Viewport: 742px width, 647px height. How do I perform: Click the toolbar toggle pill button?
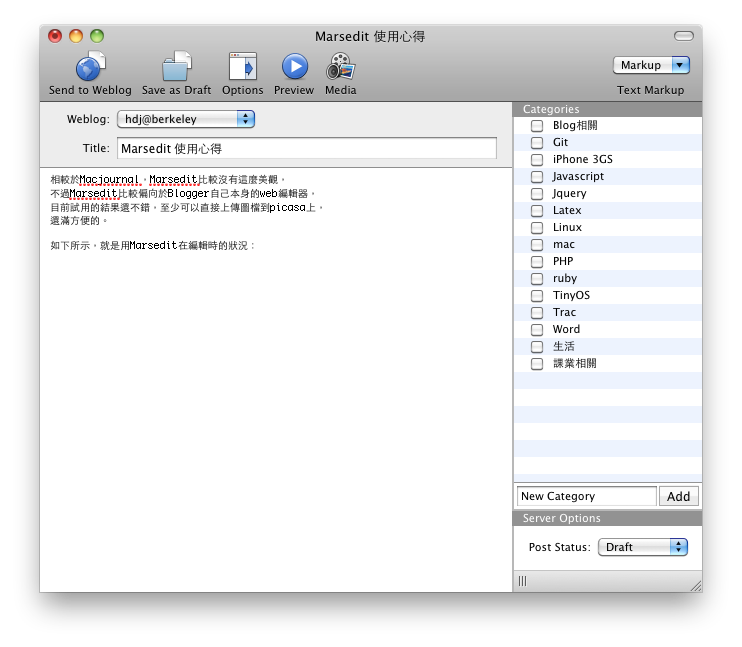684,36
